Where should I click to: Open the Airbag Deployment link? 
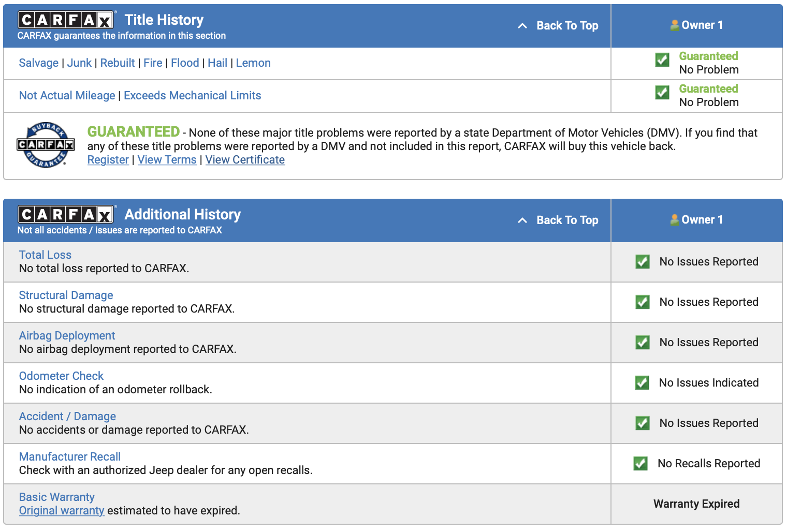[x=67, y=336]
